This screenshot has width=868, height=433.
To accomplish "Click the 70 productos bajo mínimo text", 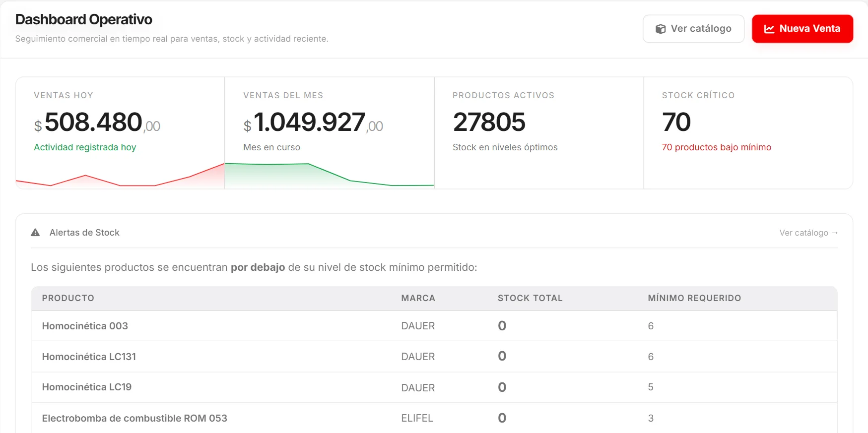I will [x=717, y=147].
